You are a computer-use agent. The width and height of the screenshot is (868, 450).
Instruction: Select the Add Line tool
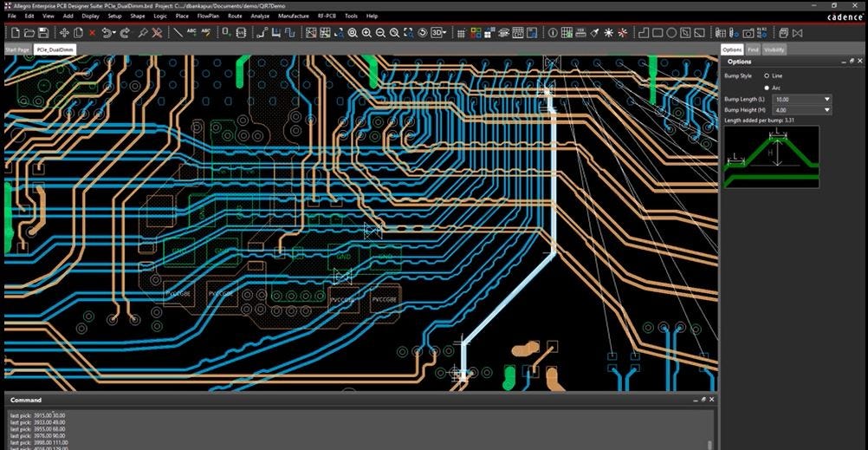[178, 33]
